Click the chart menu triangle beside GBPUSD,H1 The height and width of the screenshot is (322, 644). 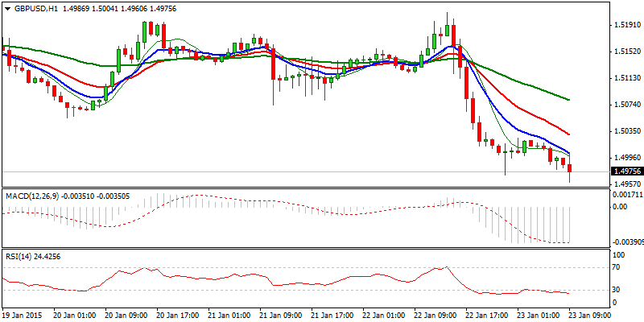(x=6, y=9)
